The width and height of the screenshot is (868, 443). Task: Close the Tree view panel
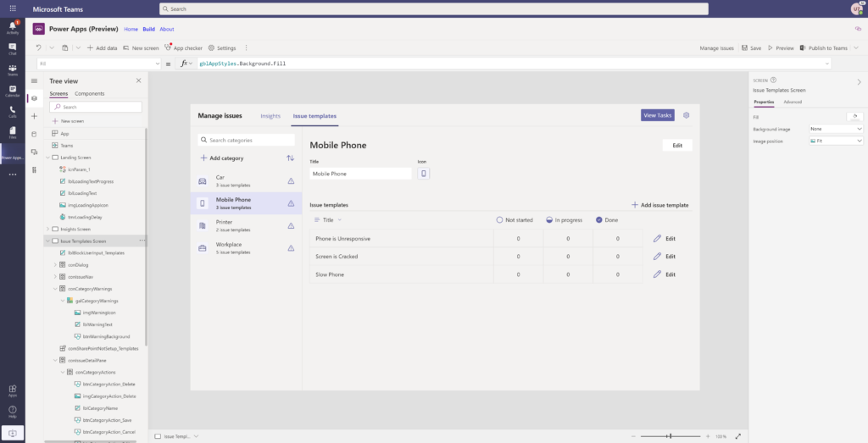(x=139, y=80)
